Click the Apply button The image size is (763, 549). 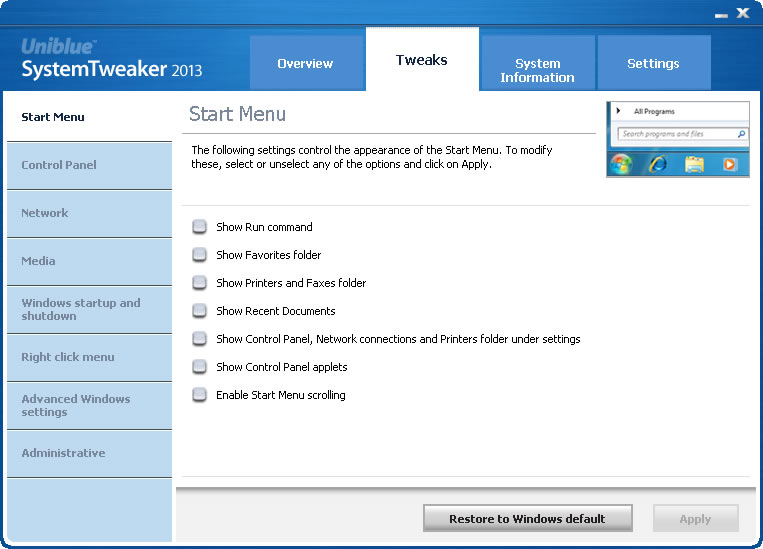coord(695,518)
